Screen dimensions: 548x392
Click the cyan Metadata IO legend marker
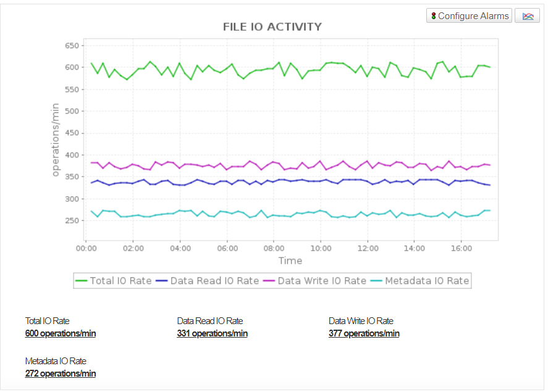(376, 281)
